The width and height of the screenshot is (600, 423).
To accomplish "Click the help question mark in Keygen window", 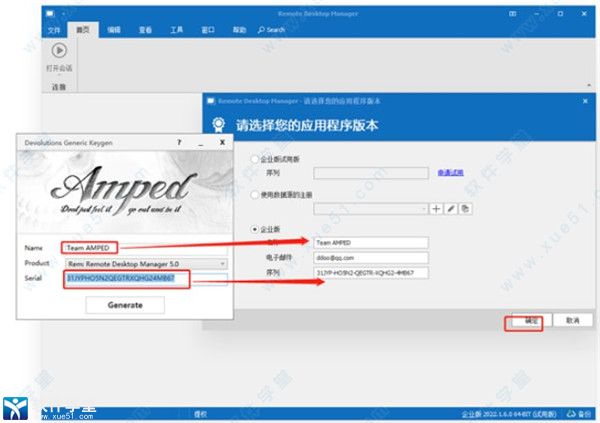I will point(180,144).
